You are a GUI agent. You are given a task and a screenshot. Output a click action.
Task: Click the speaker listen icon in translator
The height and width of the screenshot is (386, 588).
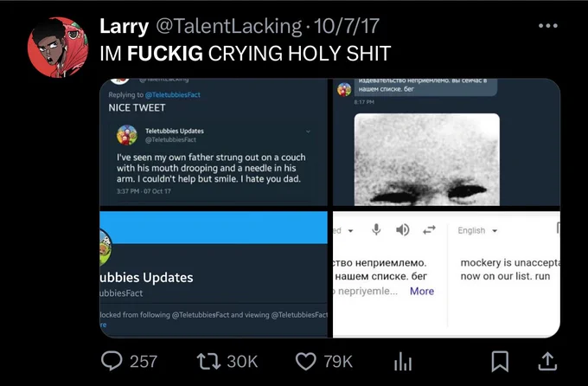click(x=402, y=229)
